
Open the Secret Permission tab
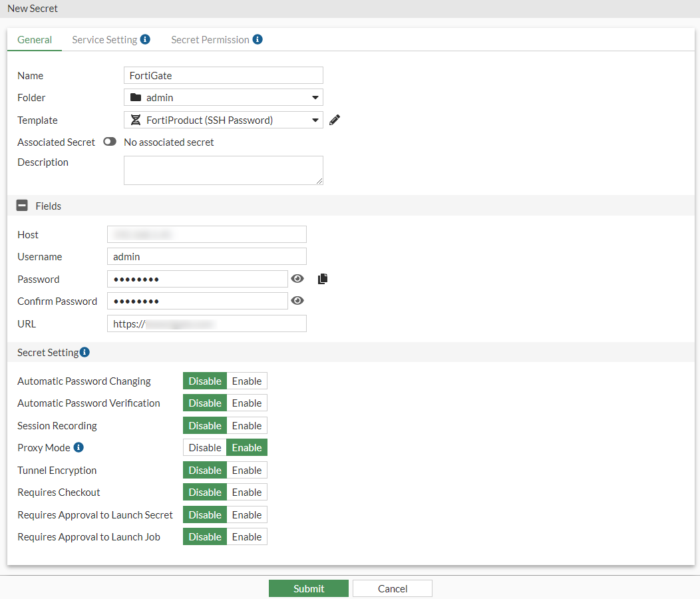[x=210, y=39]
